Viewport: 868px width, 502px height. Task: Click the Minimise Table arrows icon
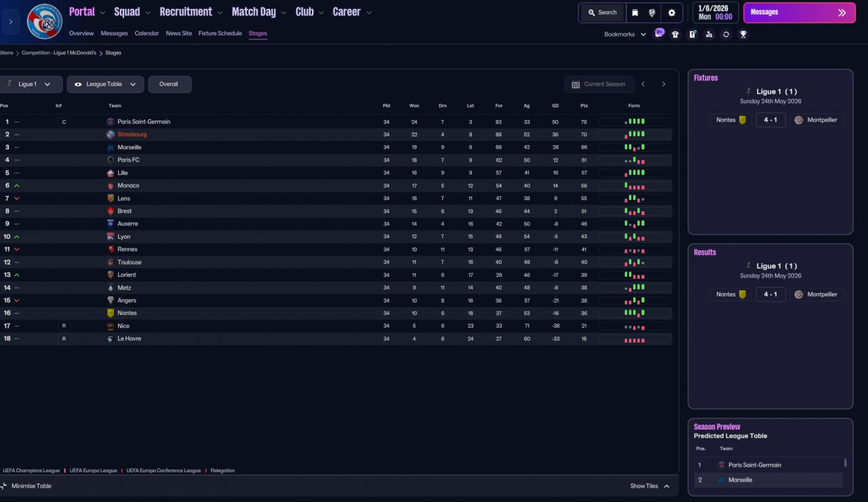3,486
